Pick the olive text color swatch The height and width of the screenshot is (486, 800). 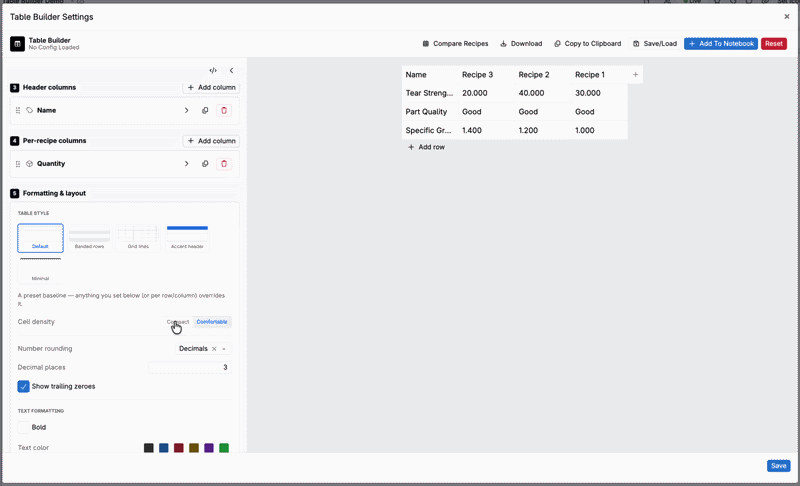(x=194, y=448)
